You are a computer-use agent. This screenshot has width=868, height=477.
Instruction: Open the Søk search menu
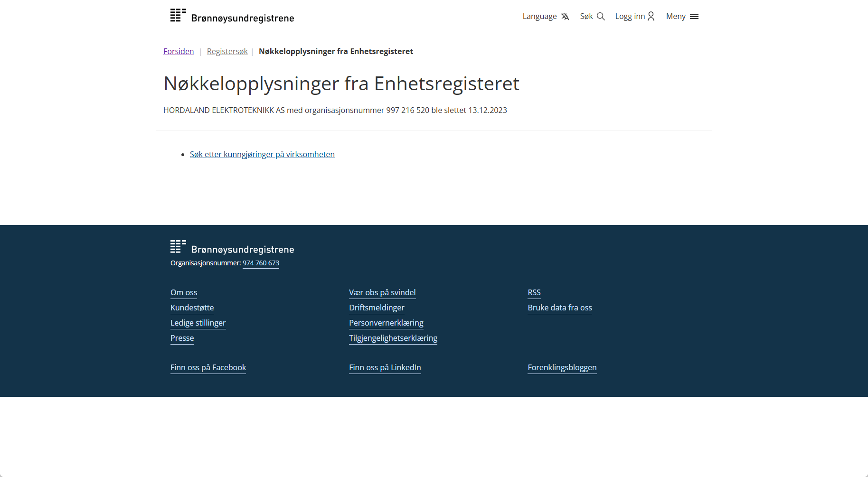pos(592,17)
